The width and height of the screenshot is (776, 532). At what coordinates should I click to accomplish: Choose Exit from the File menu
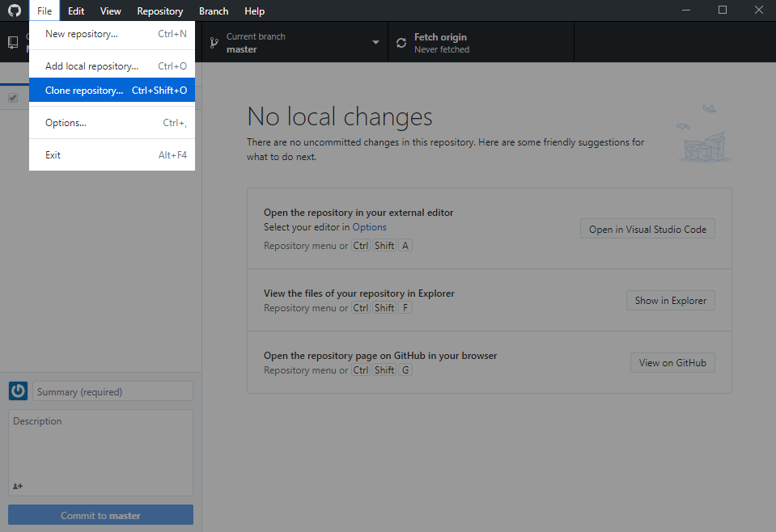point(112,154)
